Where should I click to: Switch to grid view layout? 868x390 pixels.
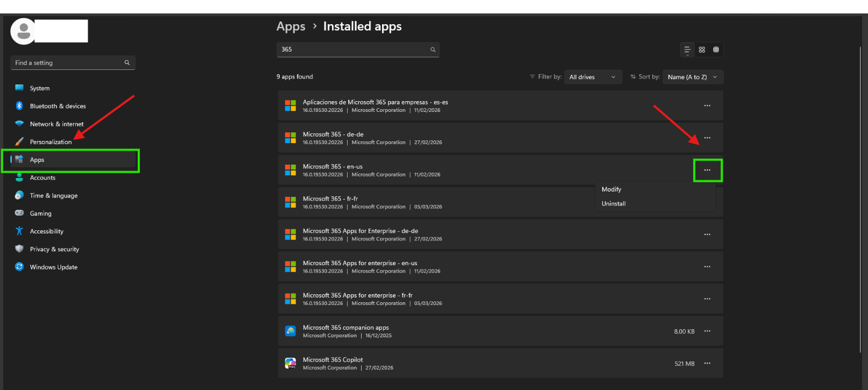click(x=702, y=49)
